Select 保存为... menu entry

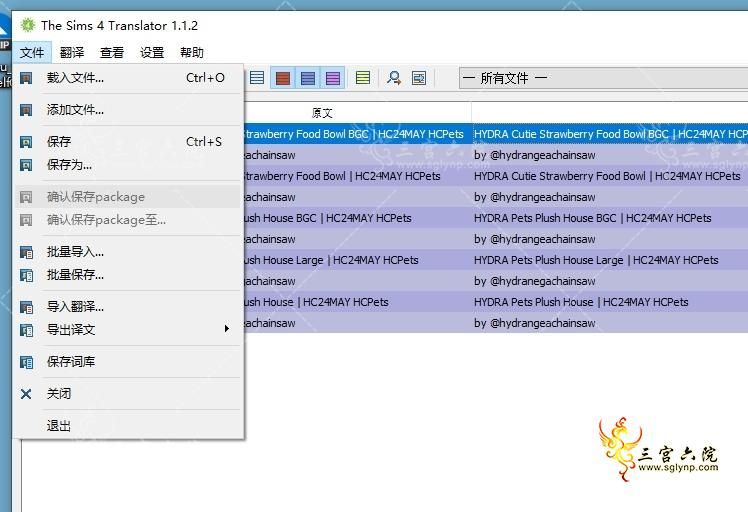[127, 165]
